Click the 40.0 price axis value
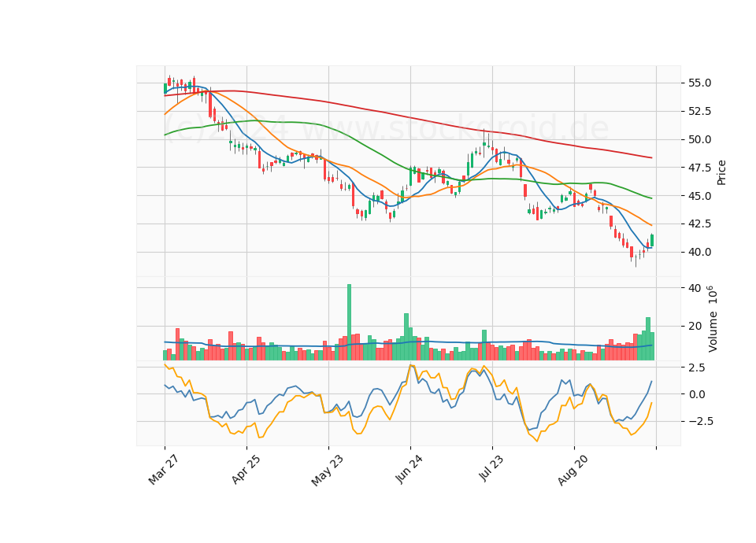Viewport: 756px width, 543px height. [x=699, y=252]
